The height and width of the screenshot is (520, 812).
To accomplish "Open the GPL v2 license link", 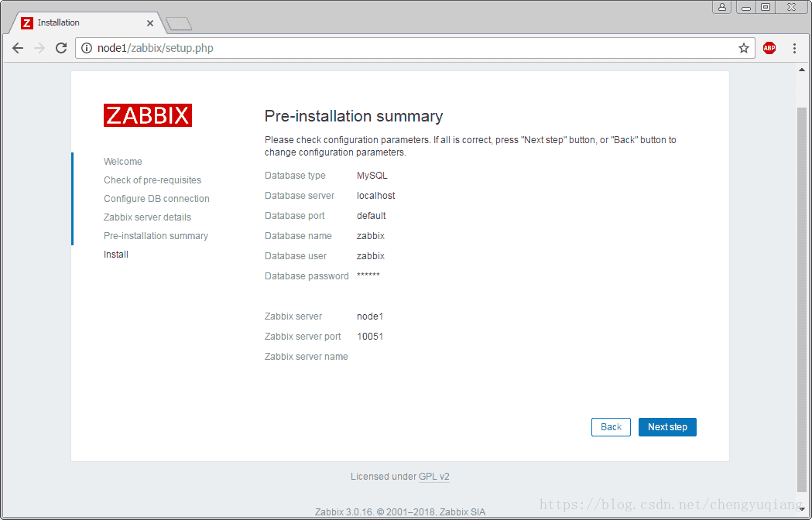I will click(x=434, y=477).
